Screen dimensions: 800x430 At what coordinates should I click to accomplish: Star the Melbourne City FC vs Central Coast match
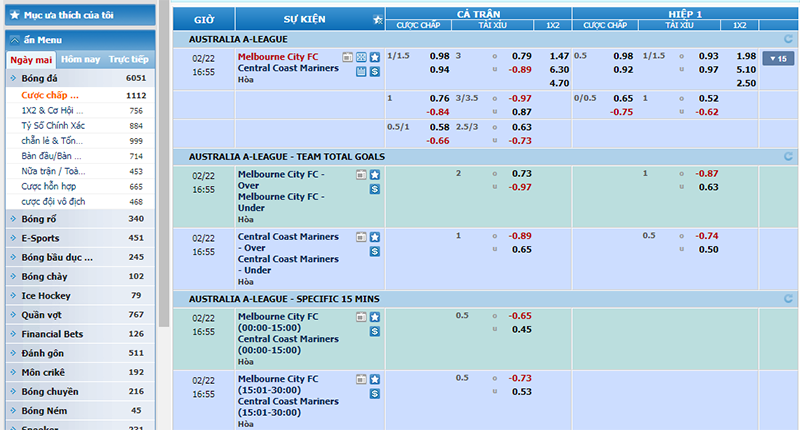point(375,57)
